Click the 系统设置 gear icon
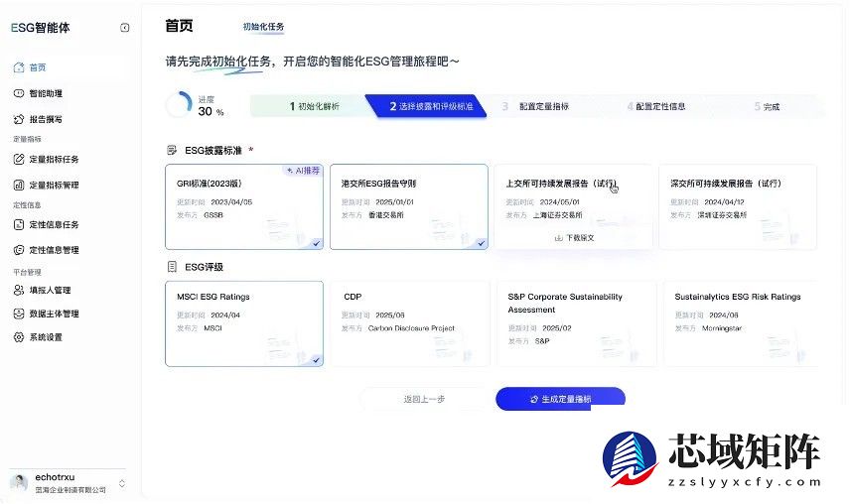Image resolution: width=850 pixels, height=504 pixels. (19, 337)
